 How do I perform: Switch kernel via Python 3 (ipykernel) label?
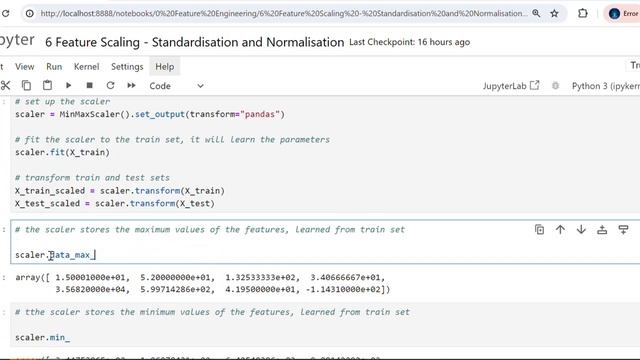(x=606, y=86)
